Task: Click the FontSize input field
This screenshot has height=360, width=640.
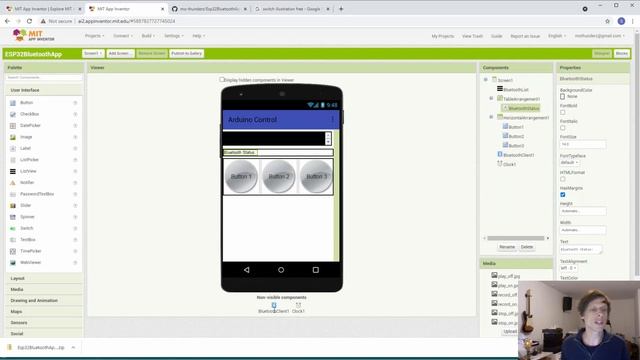Action: [583, 144]
